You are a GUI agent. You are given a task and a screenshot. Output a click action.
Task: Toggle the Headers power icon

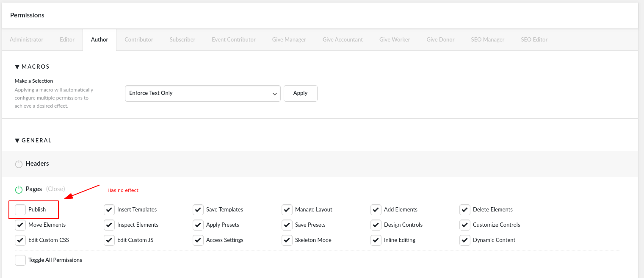point(19,164)
